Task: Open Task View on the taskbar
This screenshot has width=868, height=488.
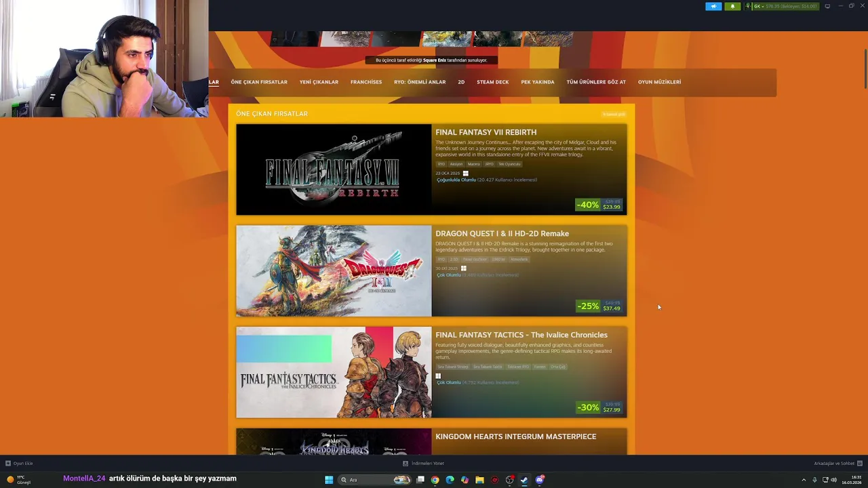Action: (x=420, y=480)
